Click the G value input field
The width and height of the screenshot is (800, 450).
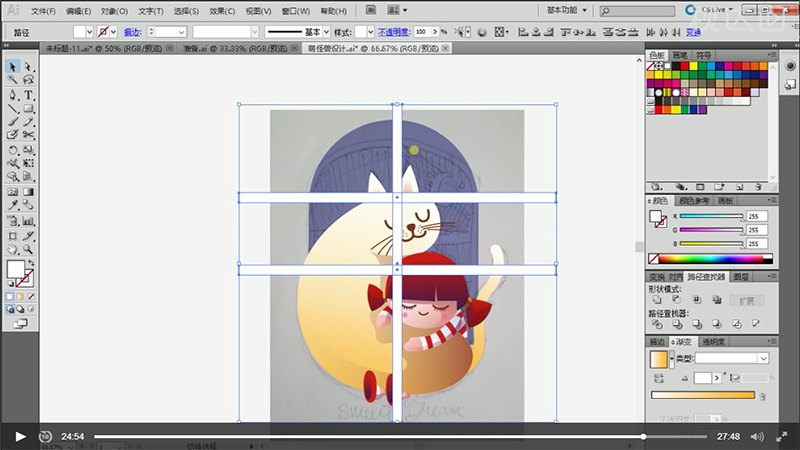point(757,230)
